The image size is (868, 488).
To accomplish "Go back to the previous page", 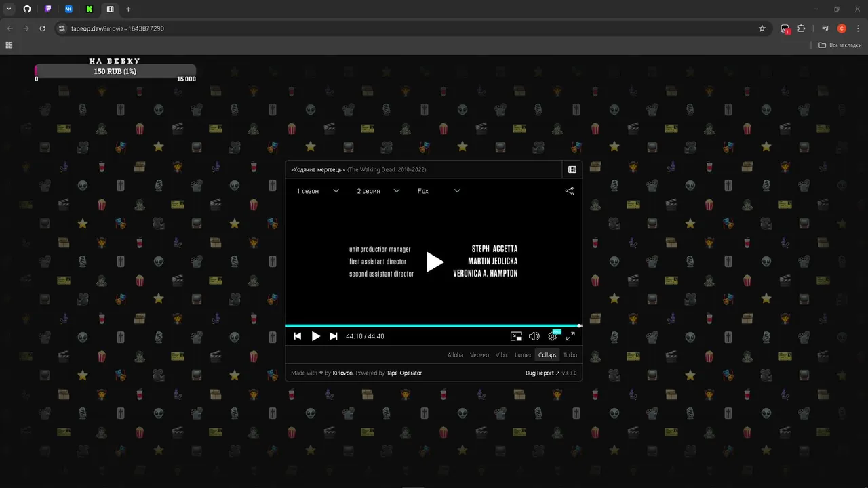I will [x=9, y=28].
